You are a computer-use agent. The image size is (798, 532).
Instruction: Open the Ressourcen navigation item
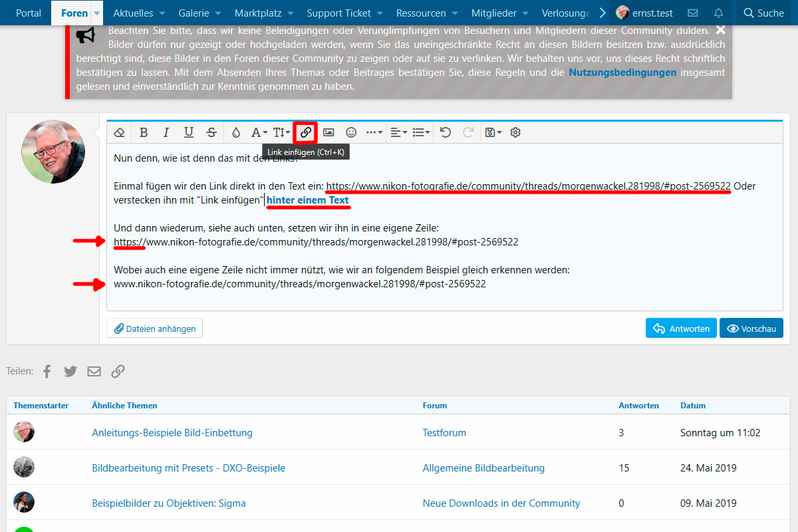[x=421, y=13]
